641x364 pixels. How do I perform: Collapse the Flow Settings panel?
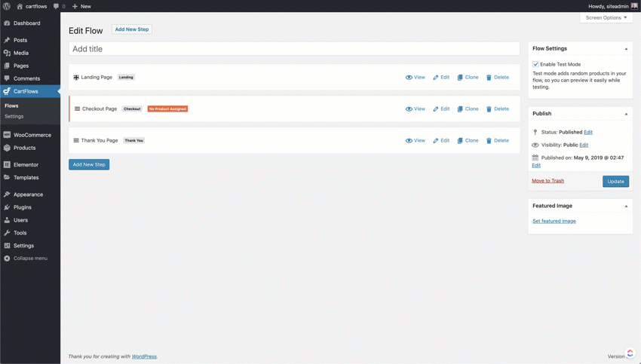tap(626, 49)
